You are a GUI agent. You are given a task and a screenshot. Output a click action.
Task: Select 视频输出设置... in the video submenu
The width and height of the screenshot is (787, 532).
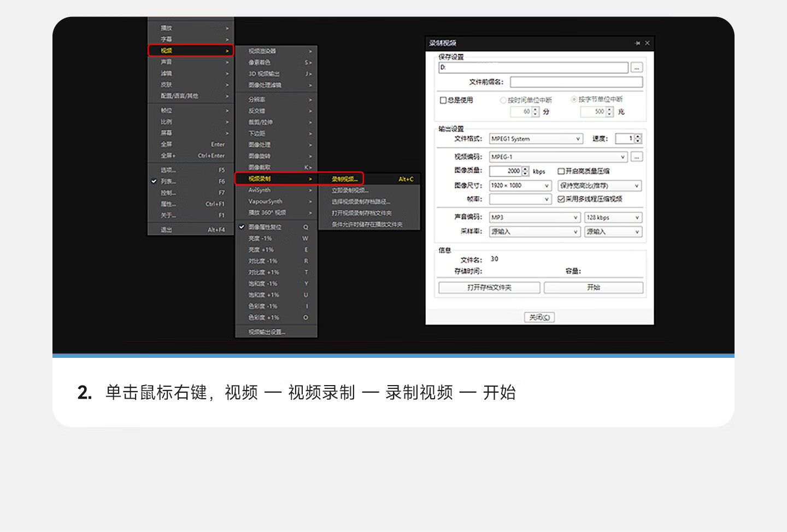point(267,332)
